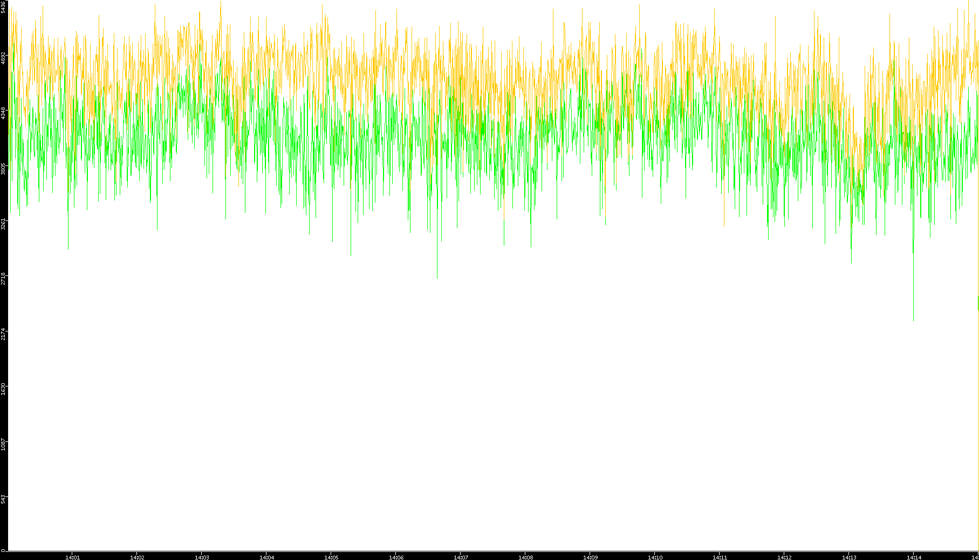The height and width of the screenshot is (560, 979).
Task: Click the 14:01 time axis label
Action: point(72,557)
